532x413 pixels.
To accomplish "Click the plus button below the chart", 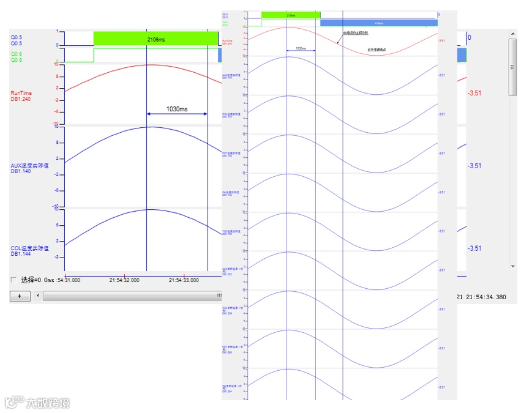I will (20, 296).
